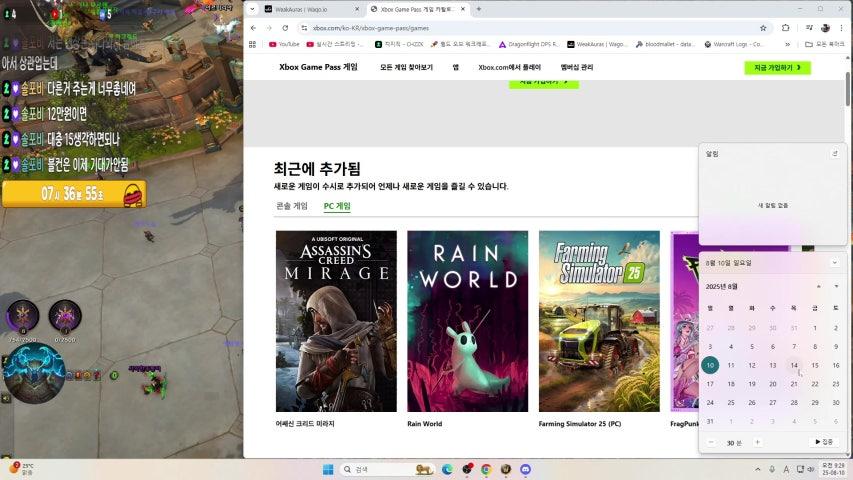Open Microsoft Edge from taskbar
This screenshot has height=480, width=853.
coord(447,470)
